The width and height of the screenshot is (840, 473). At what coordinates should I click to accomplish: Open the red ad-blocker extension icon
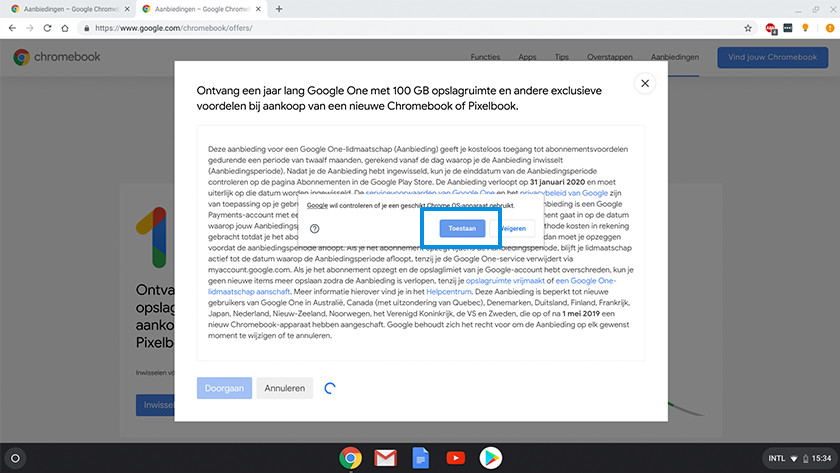pos(770,28)
